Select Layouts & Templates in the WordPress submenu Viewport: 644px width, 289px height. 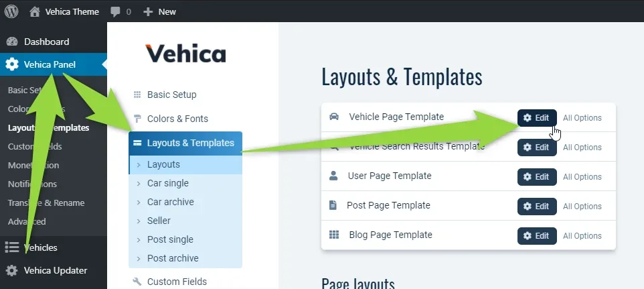48,128
